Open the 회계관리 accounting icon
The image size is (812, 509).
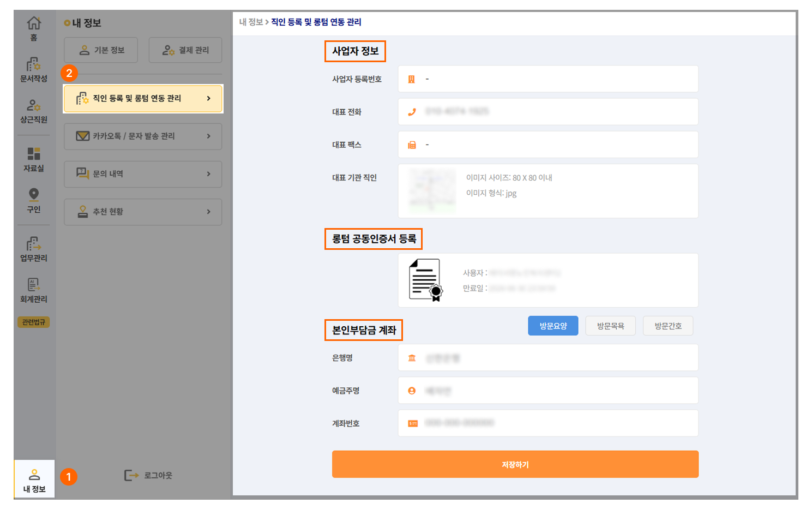point(34,285)
